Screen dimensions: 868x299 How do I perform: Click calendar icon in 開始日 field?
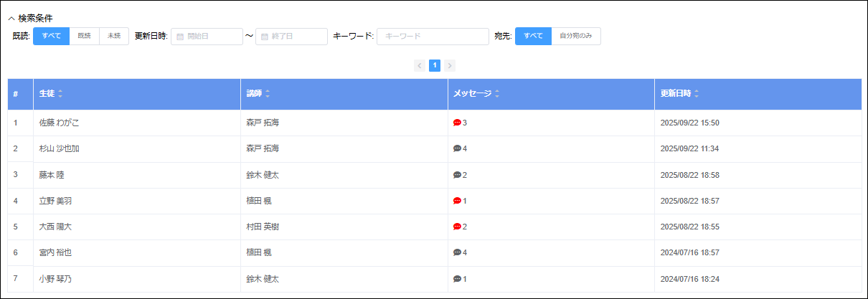pyautogui.click(x=180, y=37)
